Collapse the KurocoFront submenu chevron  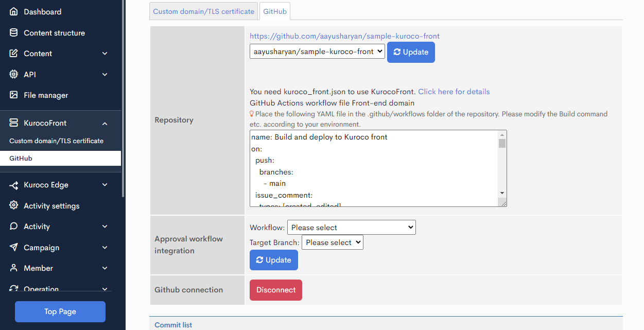click(105, 124)
